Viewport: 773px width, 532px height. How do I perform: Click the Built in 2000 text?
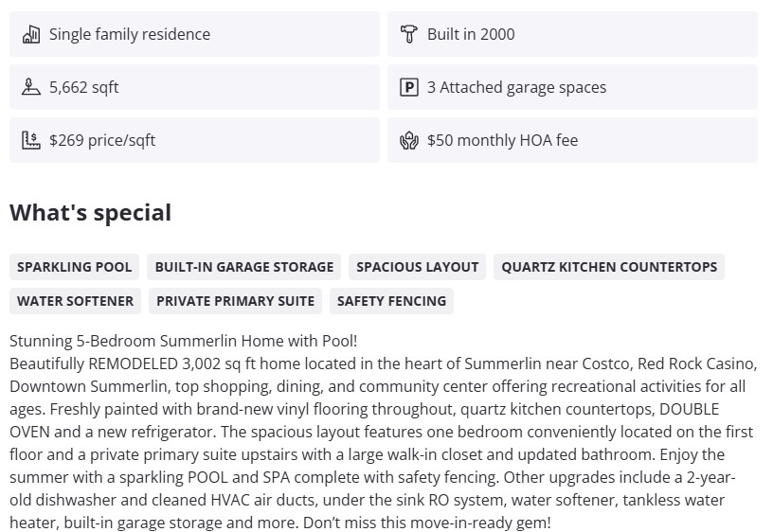(471, 35)
